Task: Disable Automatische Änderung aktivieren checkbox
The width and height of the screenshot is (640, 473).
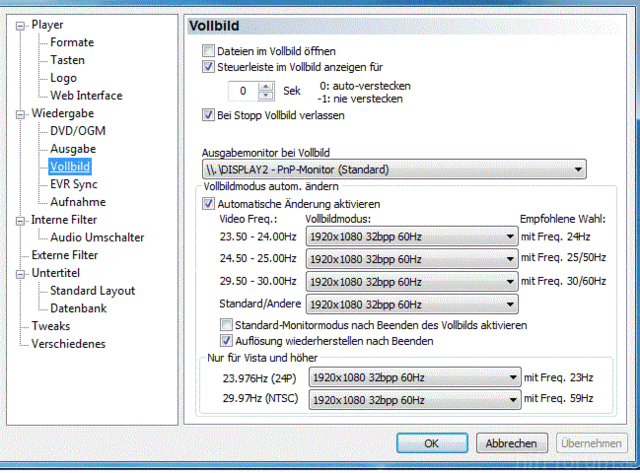Action: point(208,204)
